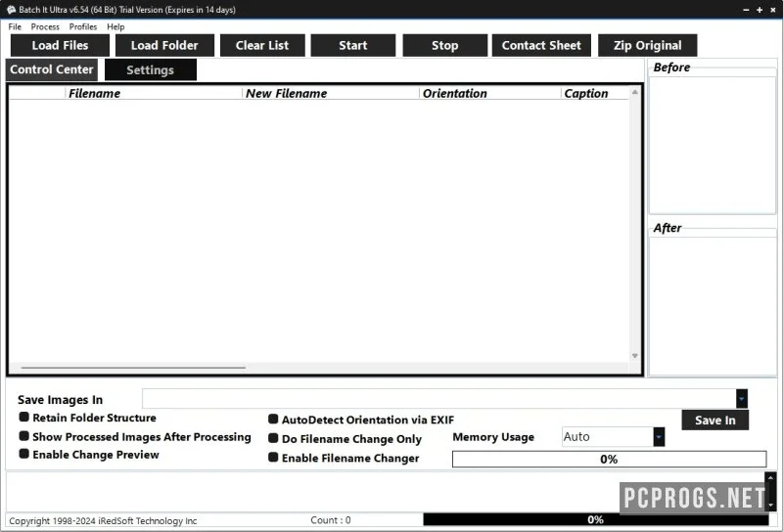
Task: Clear the file list with Clear List
Action: (x=262, y=45)
